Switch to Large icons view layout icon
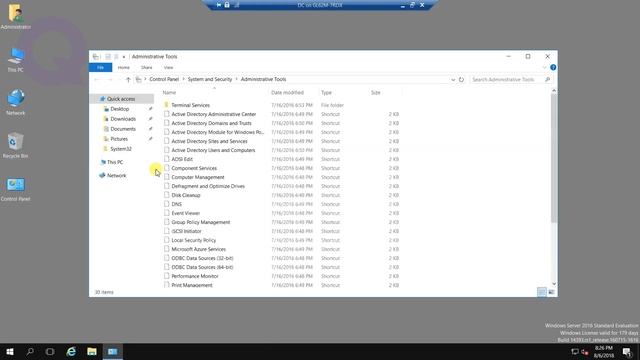The height and width of the screenshot is (360, 640). pos(551,292)
